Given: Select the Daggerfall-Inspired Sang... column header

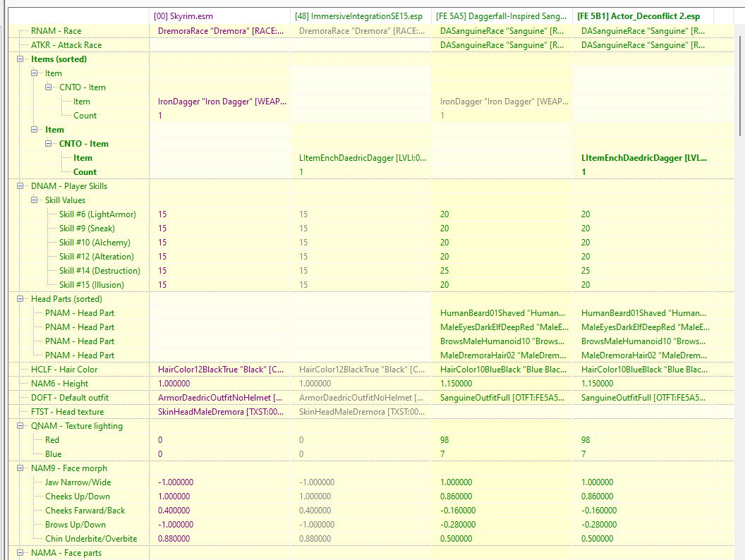Looking at the screenshot, I should 502,16.
